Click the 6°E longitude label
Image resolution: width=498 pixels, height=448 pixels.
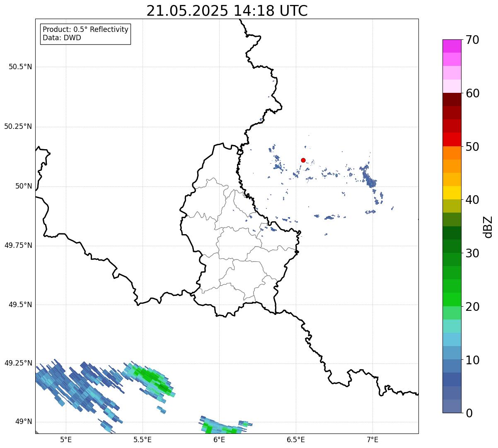219,440
